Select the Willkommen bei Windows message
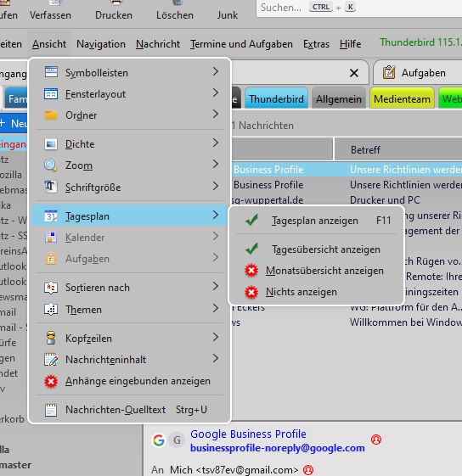 tap(346, 322)
